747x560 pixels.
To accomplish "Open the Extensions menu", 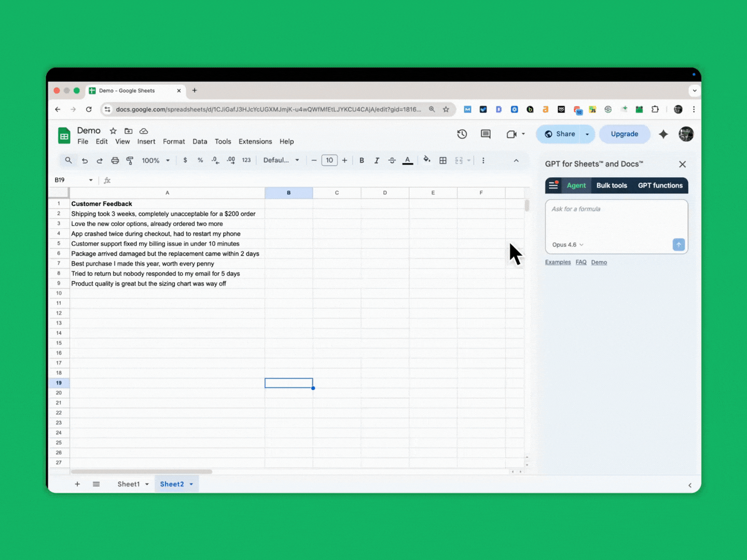I will pyautogui.click(x=255, y=141).
